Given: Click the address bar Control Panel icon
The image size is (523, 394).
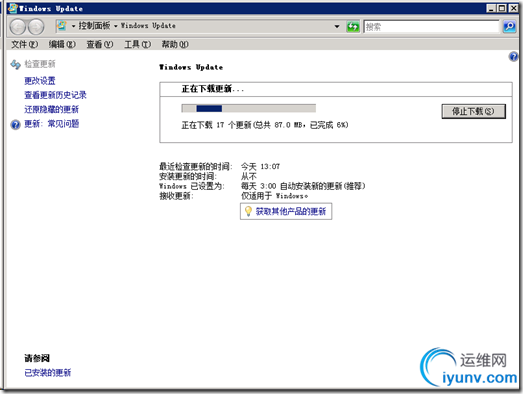Looking at the screenshot, I should [x=62, y=26].
